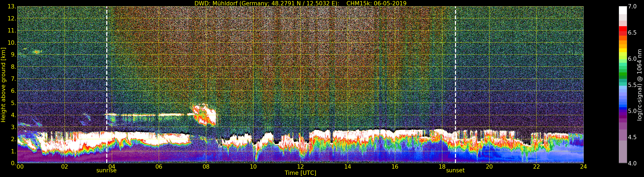Click the height-axis tick label '10.'
Viewport: 644px width, 177px height.
[x=12, y=43]
